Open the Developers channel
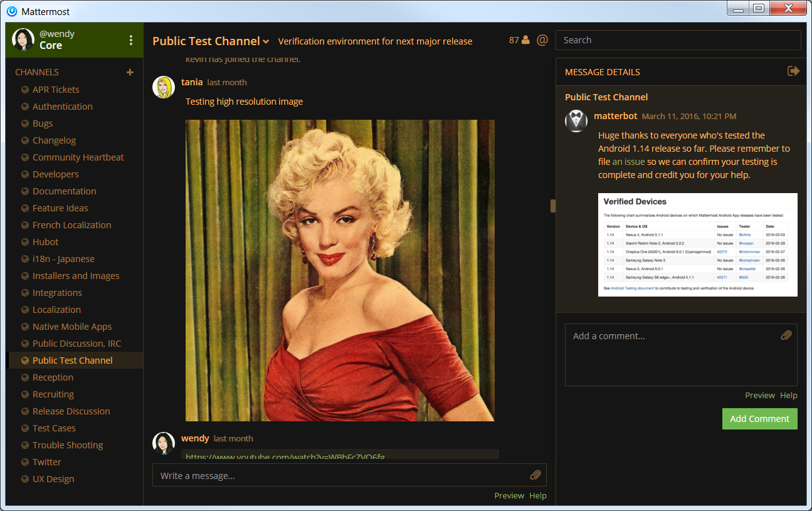 56,174
